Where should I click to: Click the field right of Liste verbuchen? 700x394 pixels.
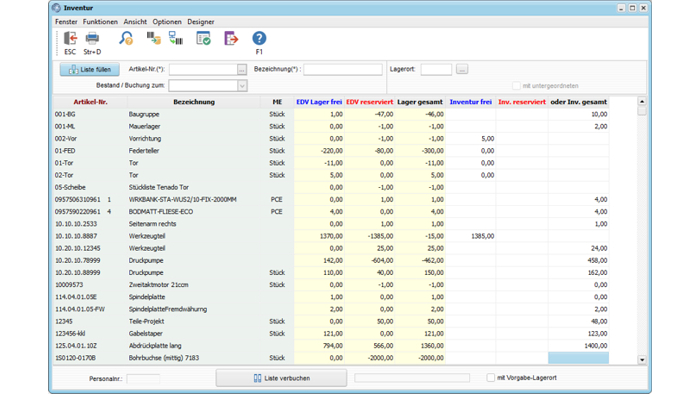click(412, 378)
